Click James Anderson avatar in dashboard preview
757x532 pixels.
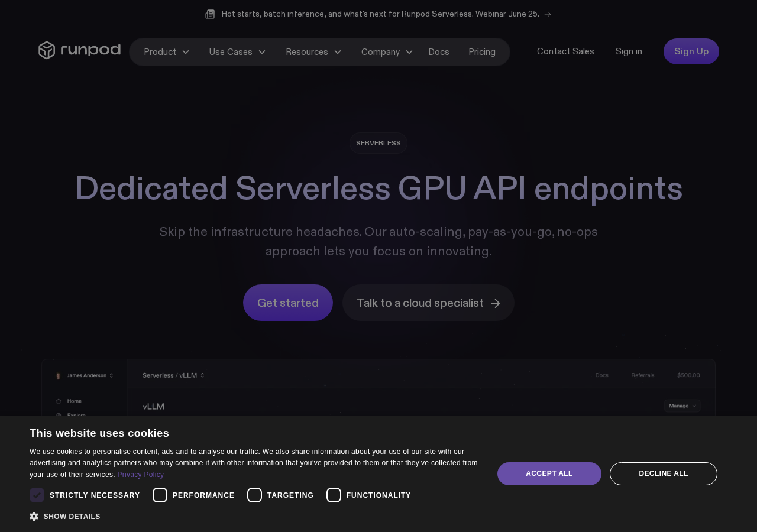(x=59, y=375)
